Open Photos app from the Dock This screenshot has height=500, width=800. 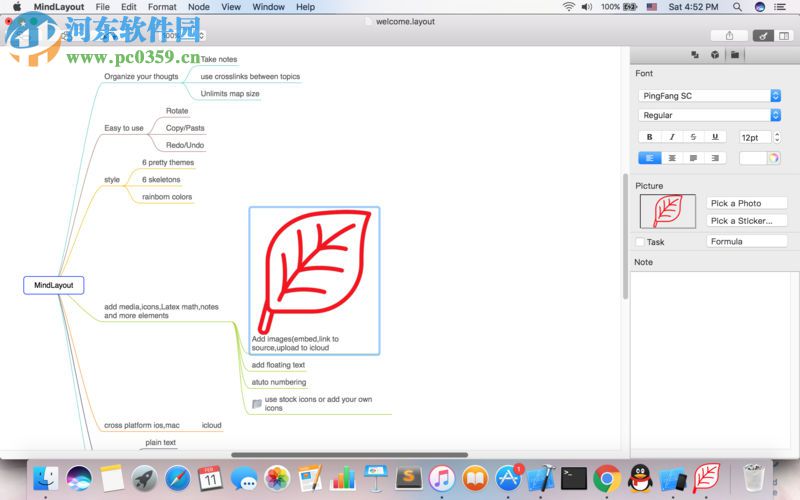(x=277, y=478)
